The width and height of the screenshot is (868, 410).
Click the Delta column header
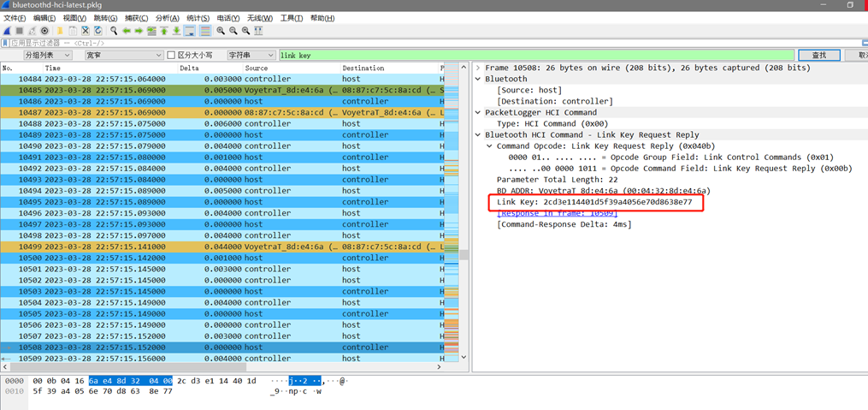click(x=210, y=68)
